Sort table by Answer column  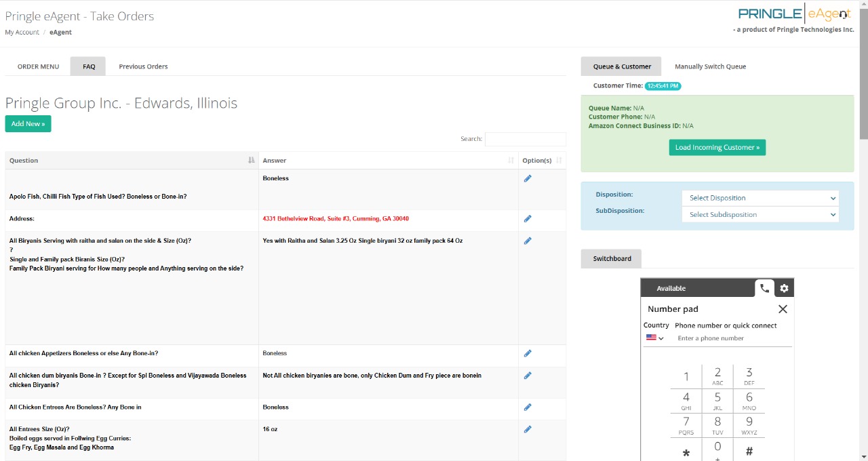(389, 161)
